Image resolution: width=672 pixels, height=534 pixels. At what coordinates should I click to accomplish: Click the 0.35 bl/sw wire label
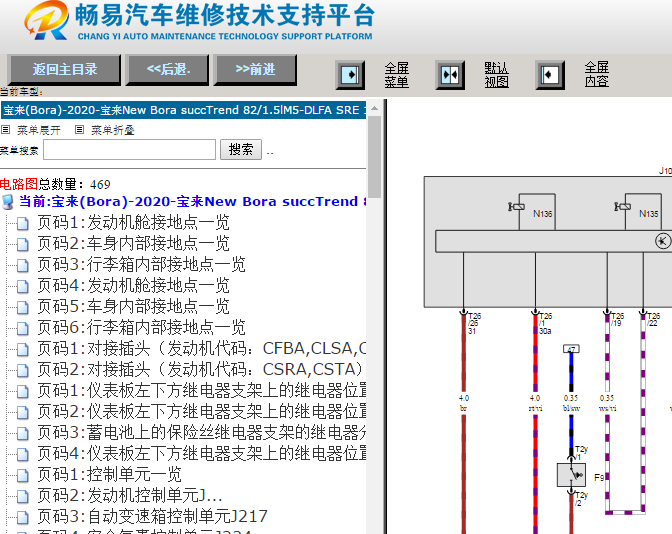[571, 403]
